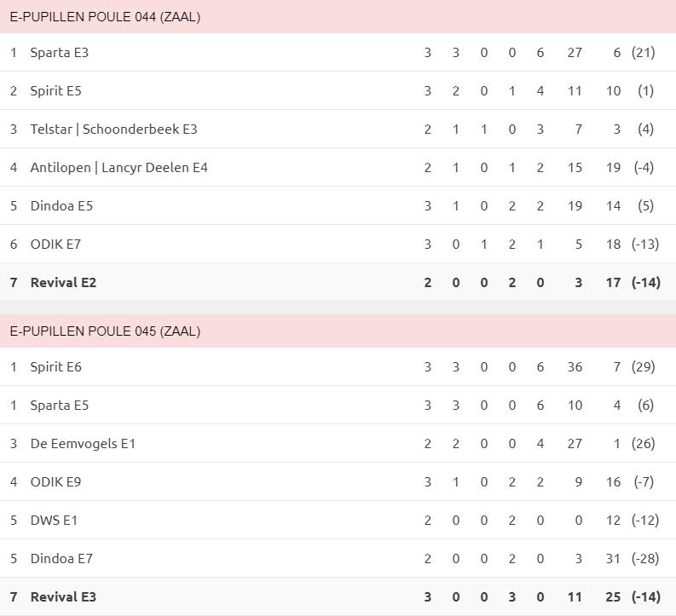This screenshot has width=676, height=616.
Task: Click Dindoa E7 goal difference (-28)
Action: coord(645,559)
